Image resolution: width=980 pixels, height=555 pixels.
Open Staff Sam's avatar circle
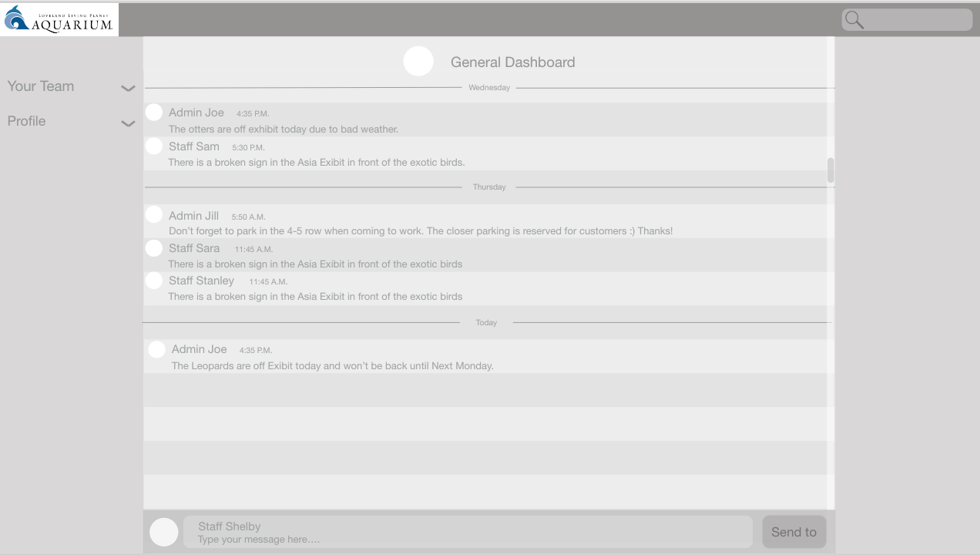point(154,146)
